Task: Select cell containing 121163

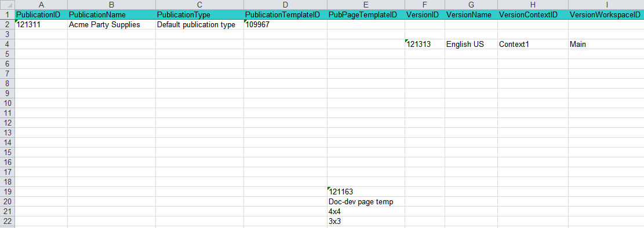Action: pyautogui.click(x=366, y=192)
